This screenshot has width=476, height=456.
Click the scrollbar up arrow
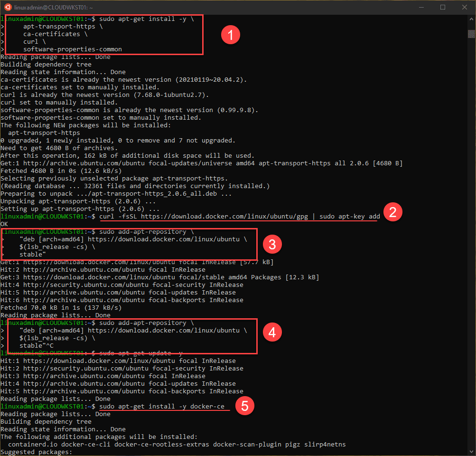[x=471, y=19]
